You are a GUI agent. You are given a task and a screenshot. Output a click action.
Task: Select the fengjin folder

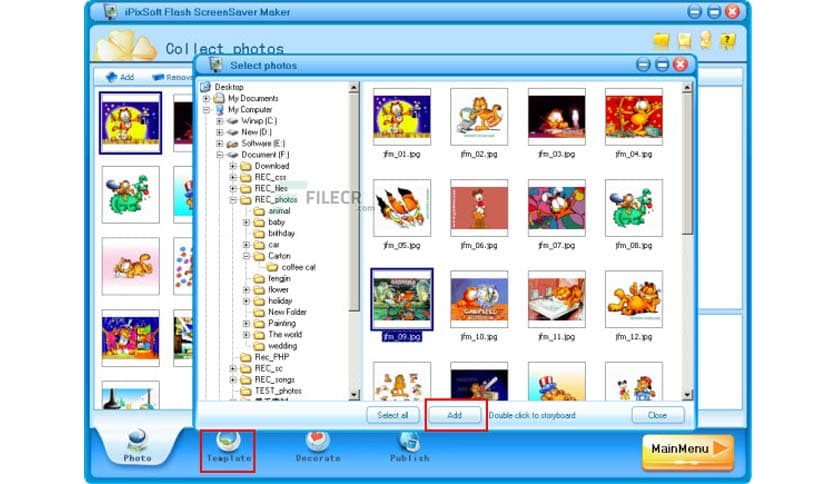click(x=279, y=278)
